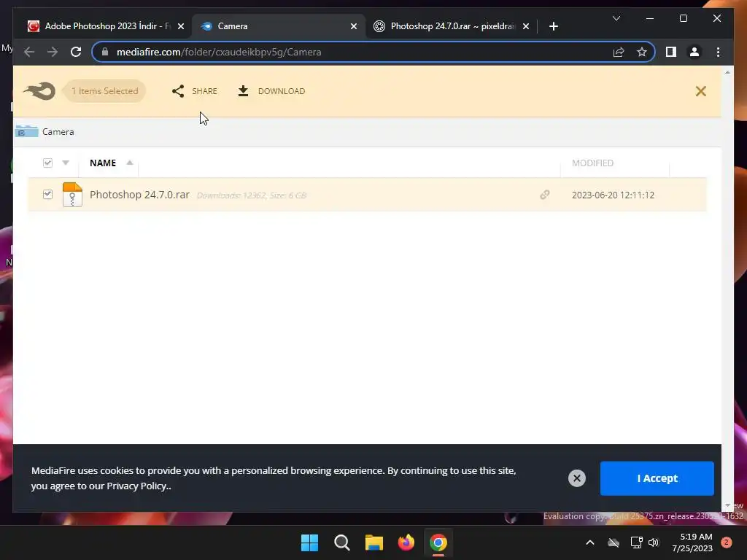Viewport: 747px width, 560px height.
Task: Open File Explorer from taskbar
Action: pos(374,542)
